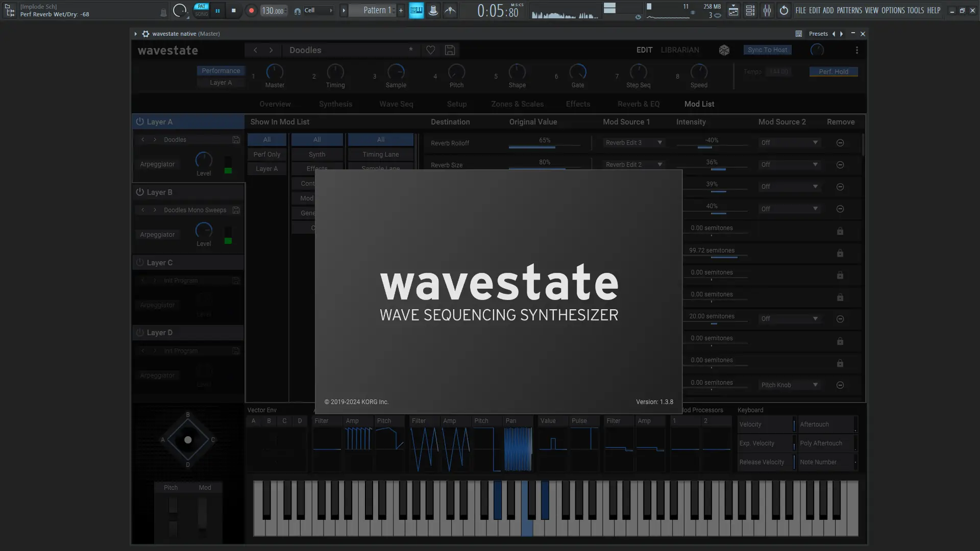Viewport: 980px width, 551px height.
Task: Open the Pitch Knob mod source dropdown
Action: pos(789,385)
